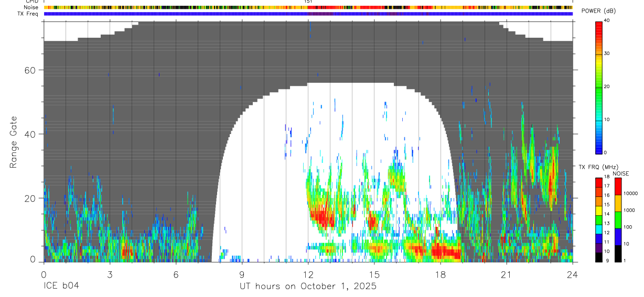
Task: Click the CPID value 151 above the noise strip
Action: tap(308, 2)
